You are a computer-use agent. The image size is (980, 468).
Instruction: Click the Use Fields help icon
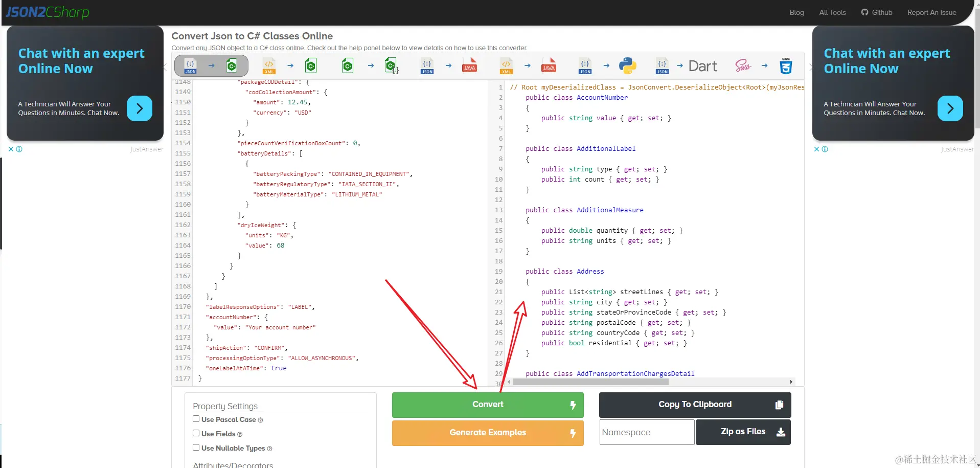[240, 434]
